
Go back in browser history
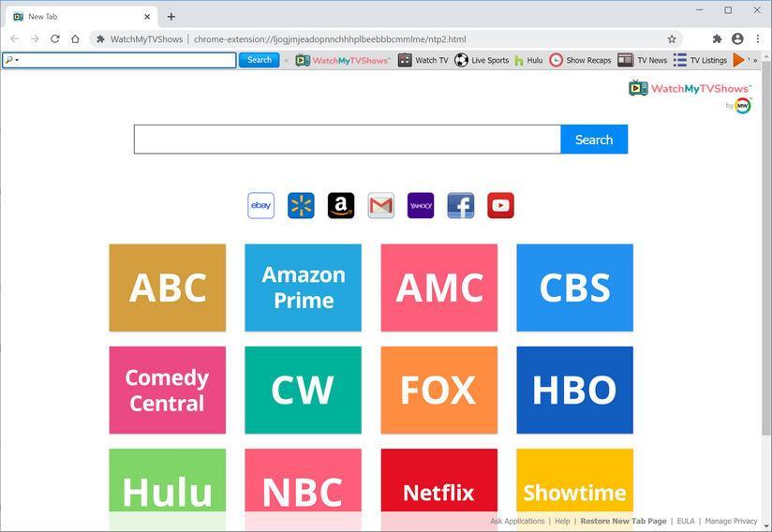[15, 39]
